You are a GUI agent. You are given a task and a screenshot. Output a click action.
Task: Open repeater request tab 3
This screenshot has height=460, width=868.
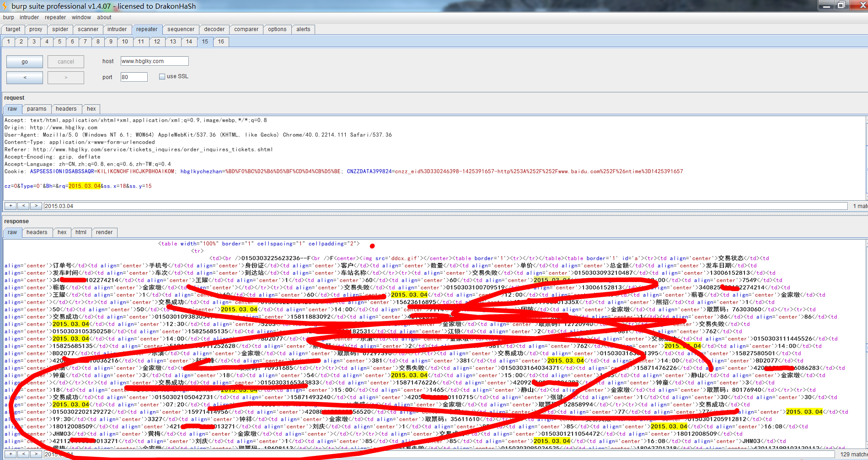34,42
